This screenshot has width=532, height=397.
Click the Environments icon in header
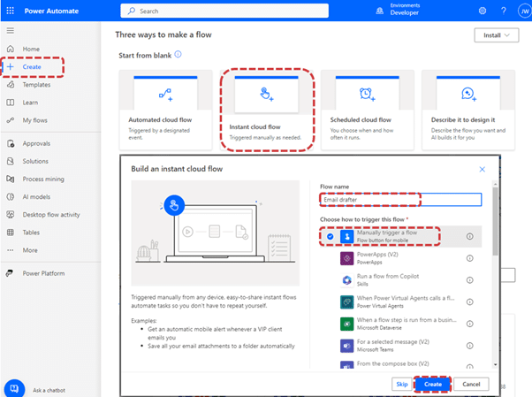380,11
